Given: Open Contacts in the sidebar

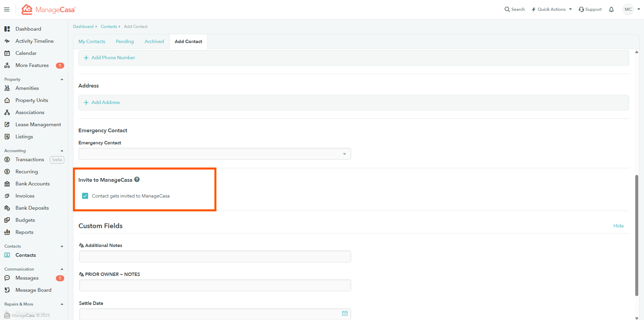Looking at the screenshot, I should coord(26,255).
